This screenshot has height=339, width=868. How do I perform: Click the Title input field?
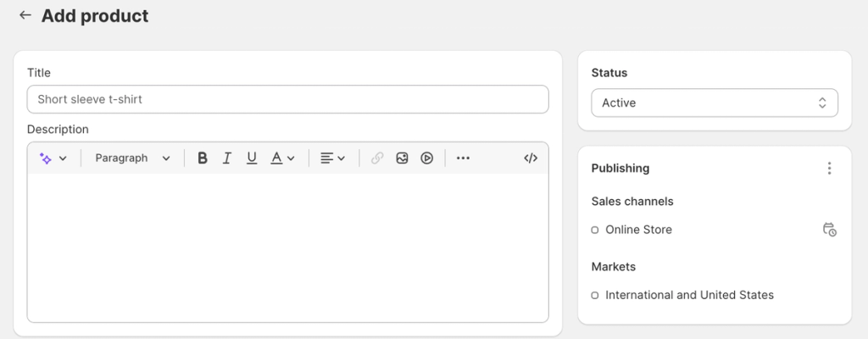[x=288, y=99]
